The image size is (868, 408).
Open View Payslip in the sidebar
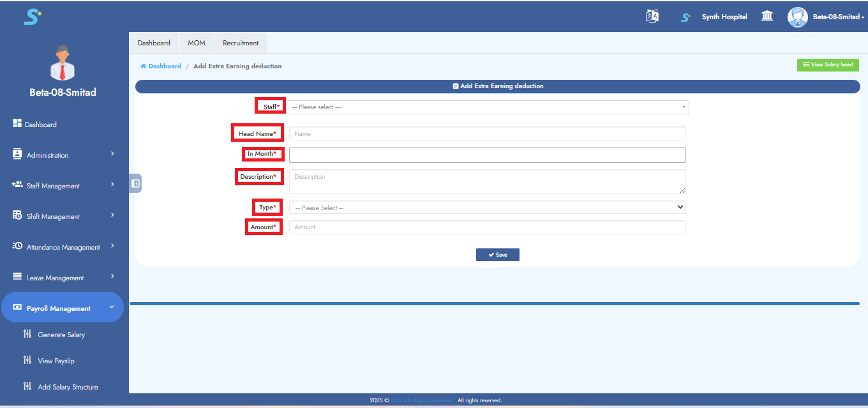tap(56, 361)
